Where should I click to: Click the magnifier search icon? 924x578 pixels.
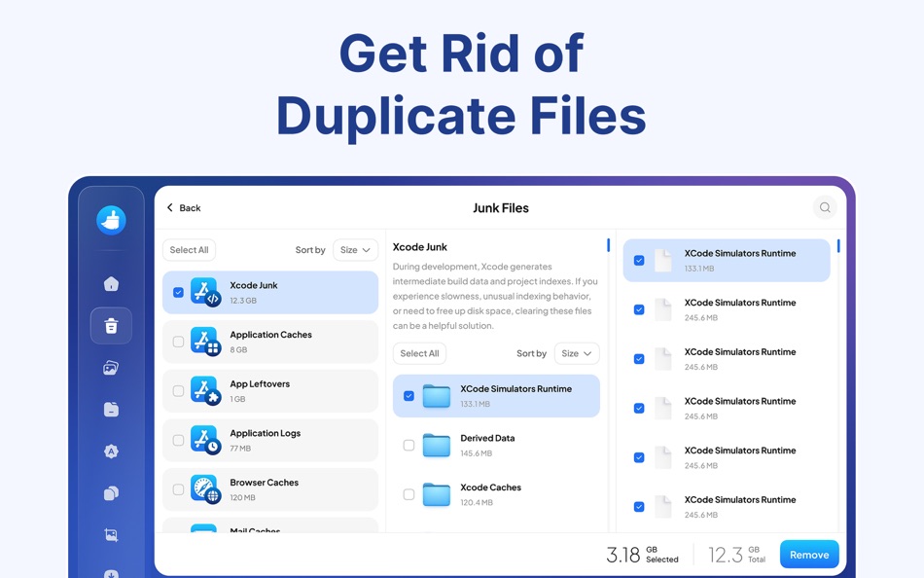825,207
